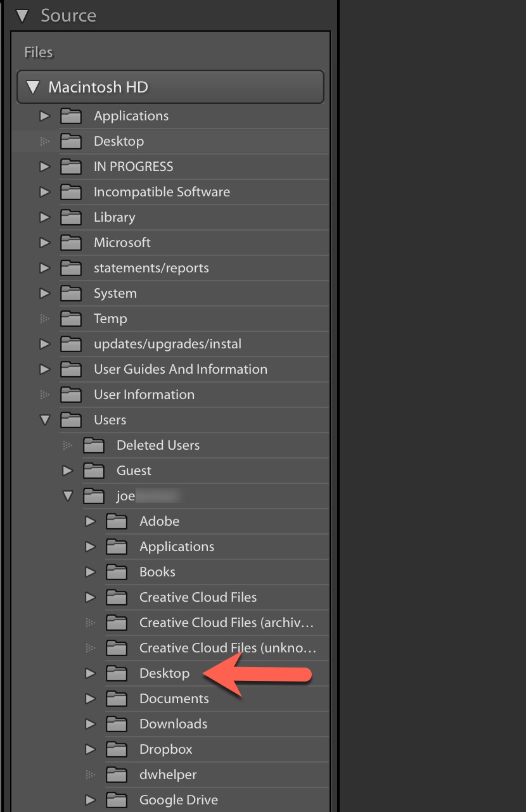Click the Google Drive folder icon
Screen dimensions: 526x812
(x=117, y=800)
